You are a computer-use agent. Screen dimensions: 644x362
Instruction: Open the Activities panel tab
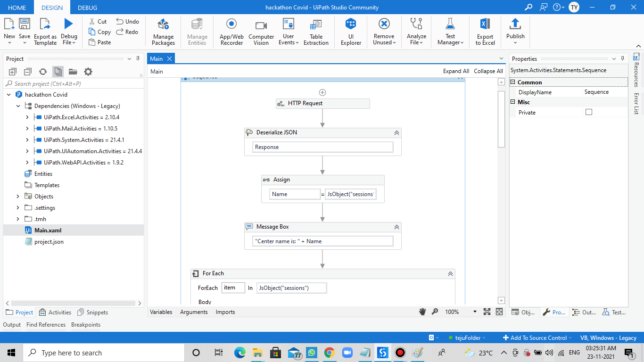(x=55, y=313)
